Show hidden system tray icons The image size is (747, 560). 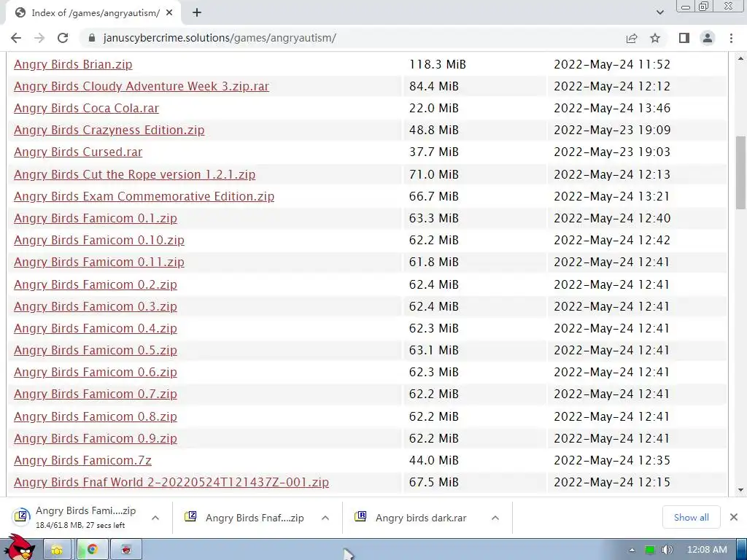click(x=632, y=550)
